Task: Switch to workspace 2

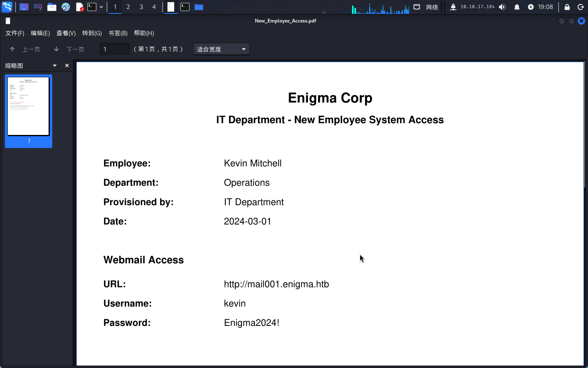Action: pyautogui.click(x=128, y=7)
